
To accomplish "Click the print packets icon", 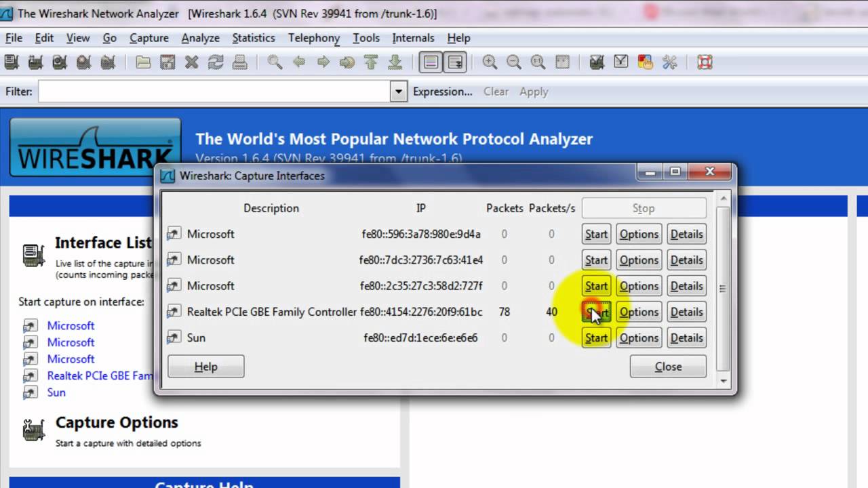I will 239,62.
